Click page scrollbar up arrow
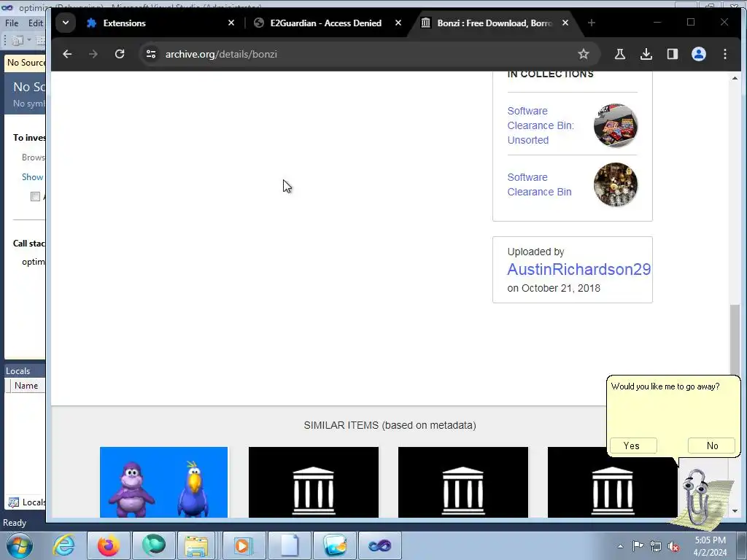 (x=735, y=77)
